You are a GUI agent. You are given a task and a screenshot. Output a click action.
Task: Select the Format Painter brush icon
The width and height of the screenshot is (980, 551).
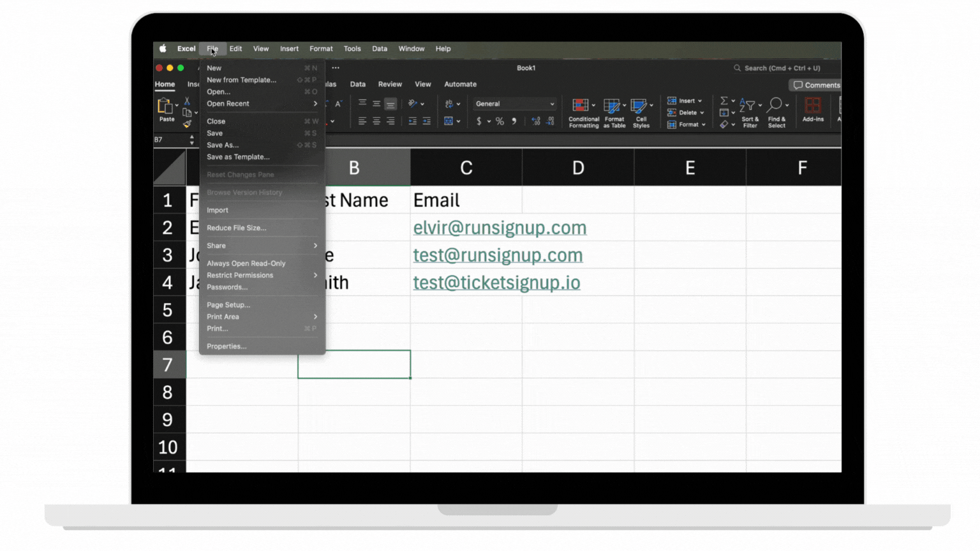click(x=187, y=124)
